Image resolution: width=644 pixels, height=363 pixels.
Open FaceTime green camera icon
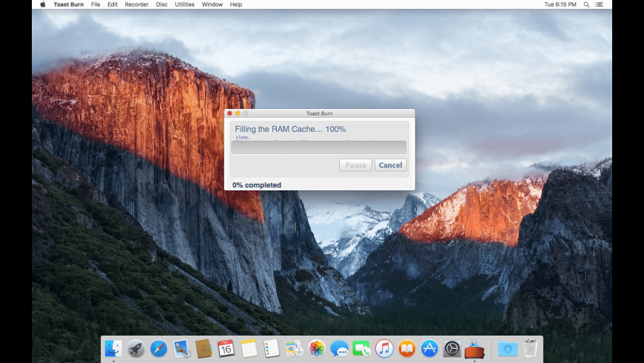pyautogui.click(x=361, y=349)
